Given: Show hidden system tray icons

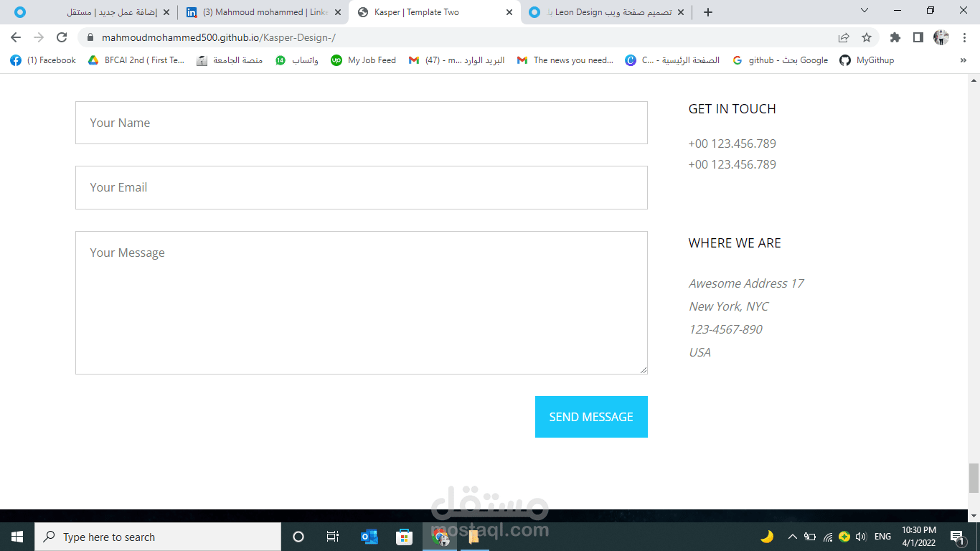Looking at the screenshot, I should pyautogui.click(x=792, y=537).
